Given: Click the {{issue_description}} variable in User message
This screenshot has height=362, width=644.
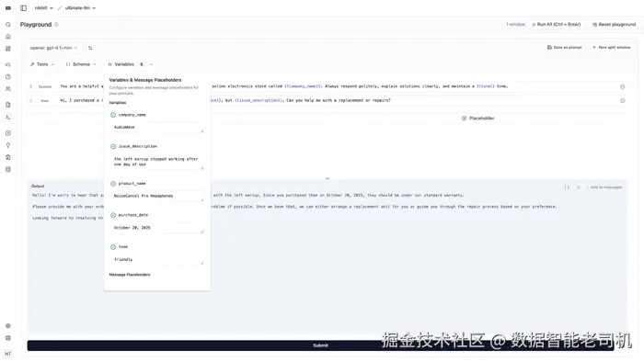Looking at the screenshot, I should coord(259,100).
